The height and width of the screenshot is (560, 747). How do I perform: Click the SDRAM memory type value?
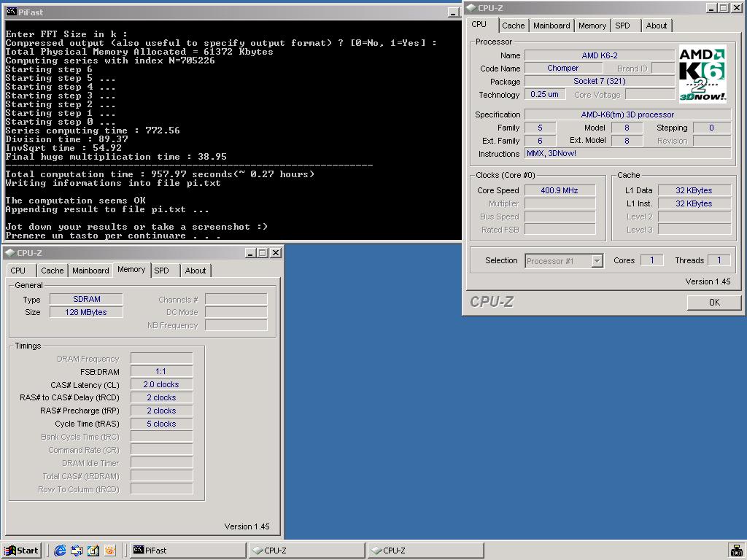(86, 299)
